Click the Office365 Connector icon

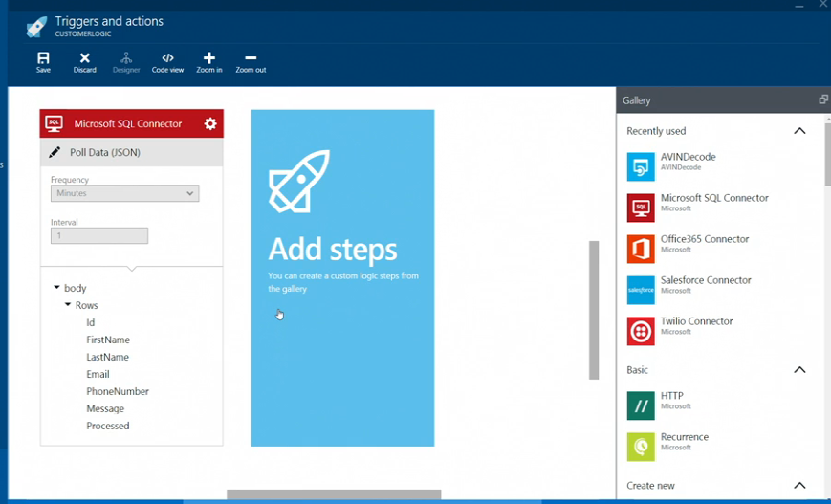click(641, 249)
